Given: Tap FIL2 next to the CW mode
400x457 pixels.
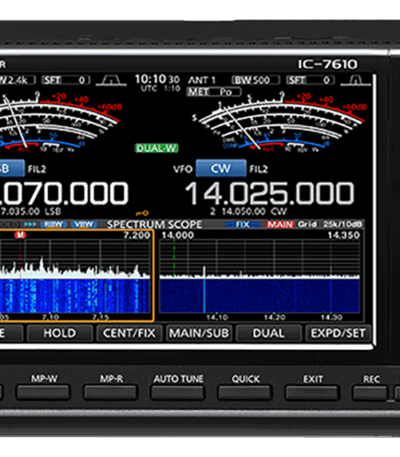Looking at the screenshot, I should point(259,169).
